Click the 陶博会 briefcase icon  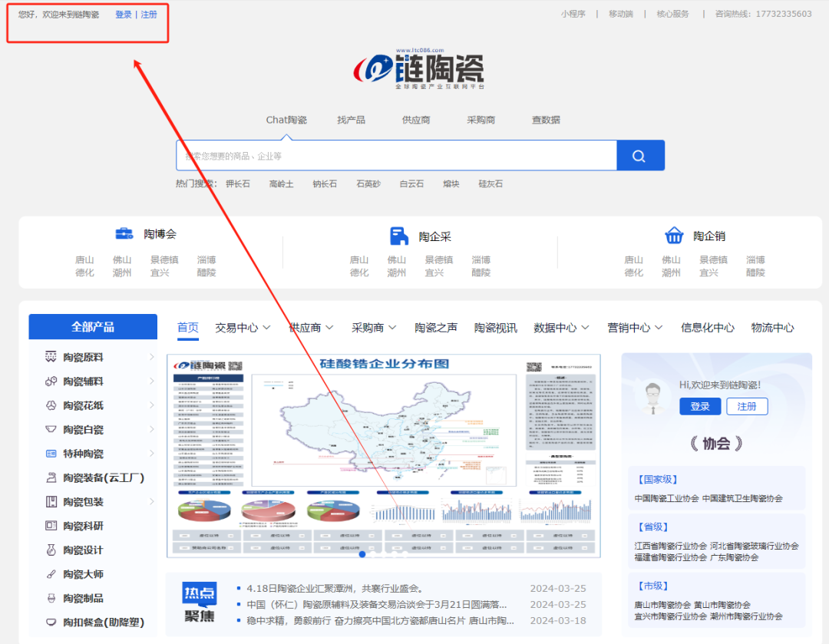(125, 234)
